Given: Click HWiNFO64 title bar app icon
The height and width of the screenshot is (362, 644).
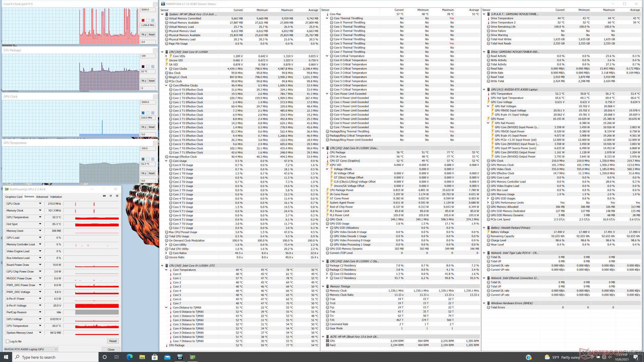Looking at the screenshot, I should 163,4.
